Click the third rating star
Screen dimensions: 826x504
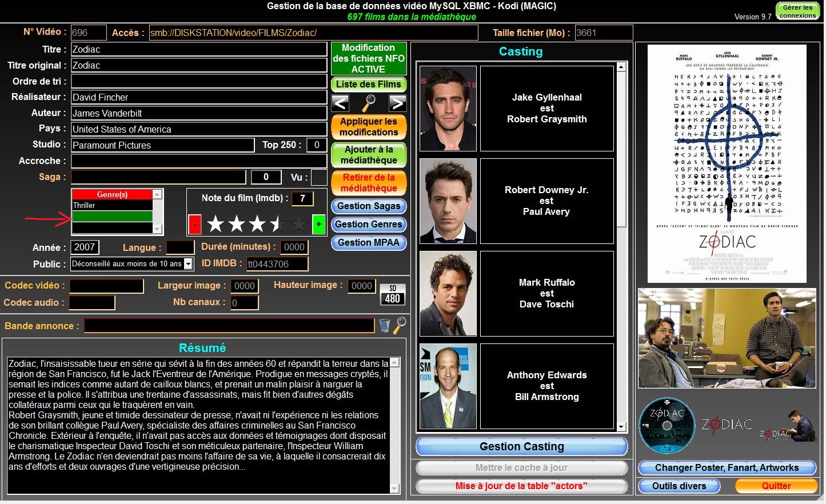coord(257,224)
